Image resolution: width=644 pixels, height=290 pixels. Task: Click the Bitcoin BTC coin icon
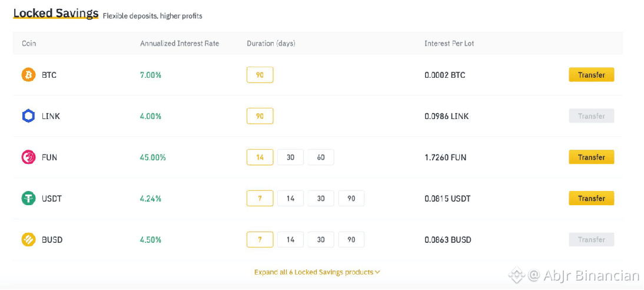[28, 75]
